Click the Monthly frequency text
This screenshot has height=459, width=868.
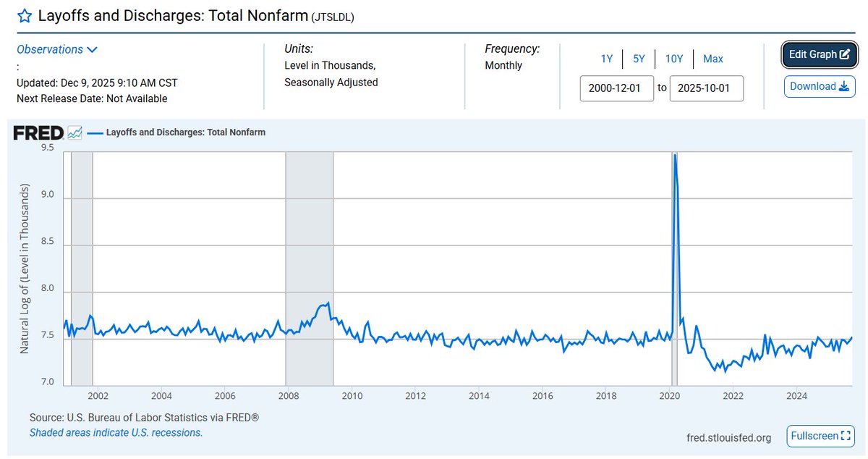503,66
